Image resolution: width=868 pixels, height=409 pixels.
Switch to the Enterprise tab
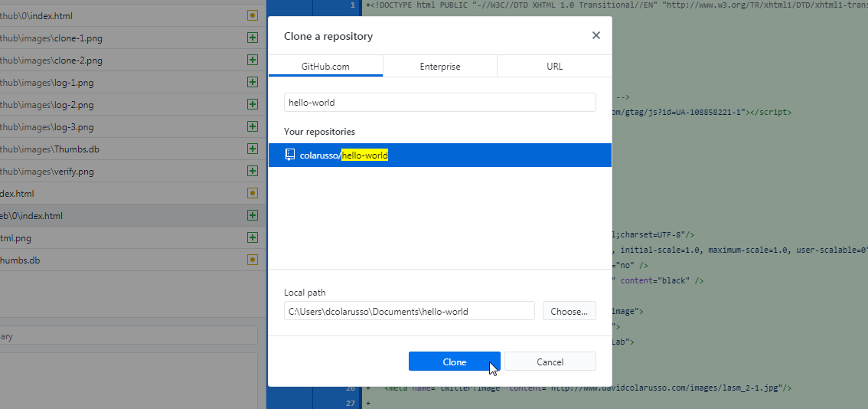tap(440, 66)
